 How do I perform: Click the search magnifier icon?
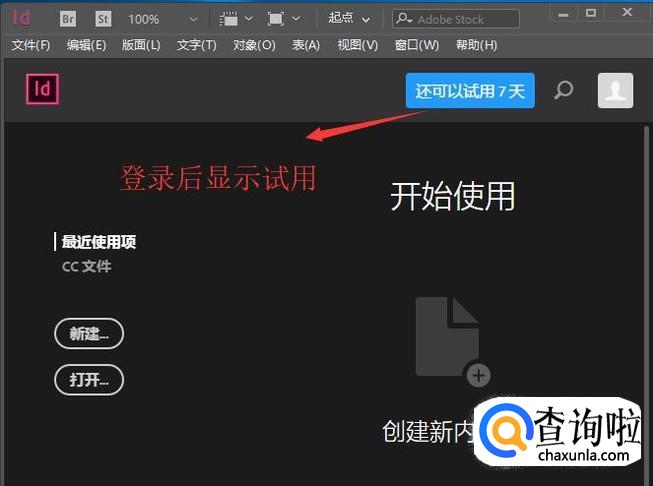[563, 90]
